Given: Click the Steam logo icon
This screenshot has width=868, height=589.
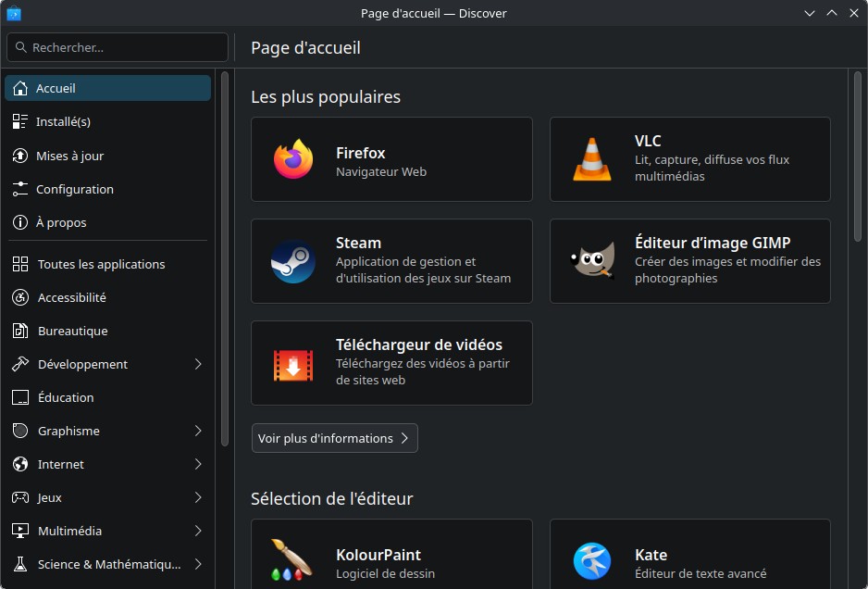Looking at the screenshot, I should [x=293, y=261].
